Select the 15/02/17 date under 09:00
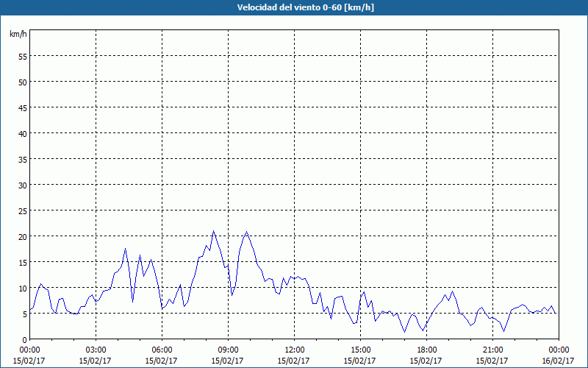 [227, 361]
